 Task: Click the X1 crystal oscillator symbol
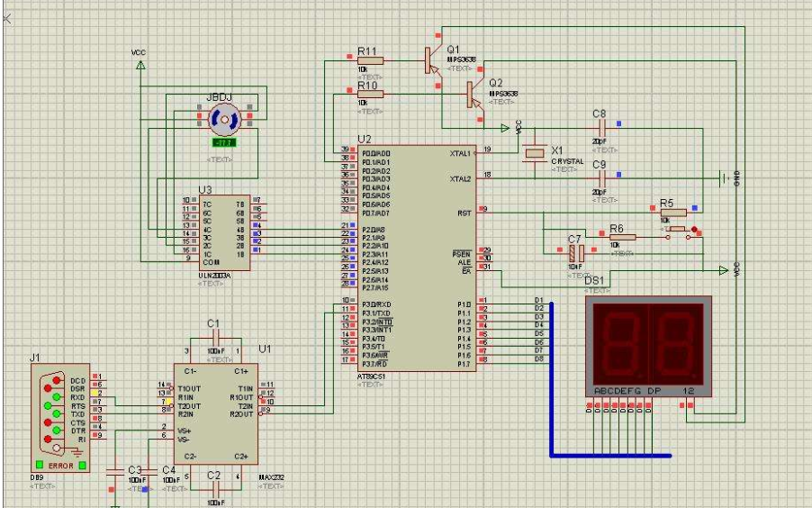coord(535,154)
